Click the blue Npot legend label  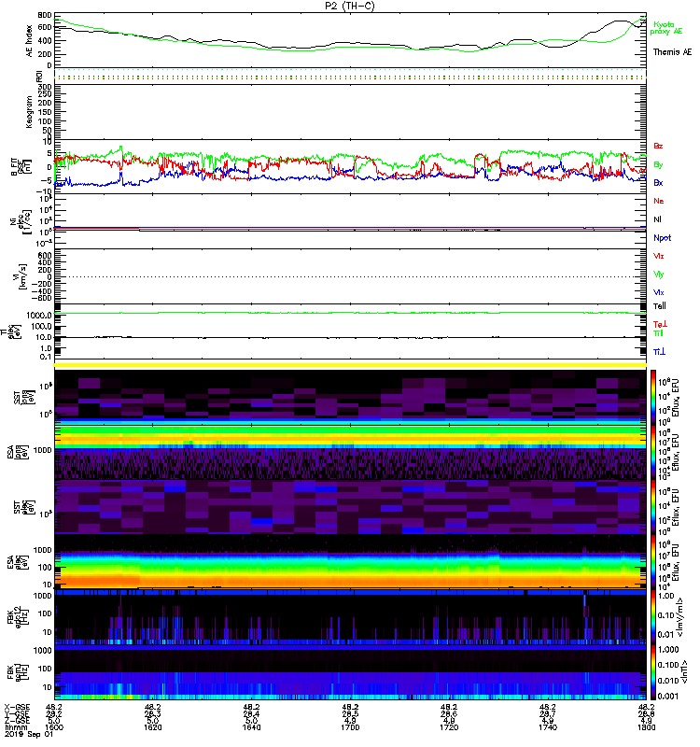pyautogui.click(x=662, y=238)
